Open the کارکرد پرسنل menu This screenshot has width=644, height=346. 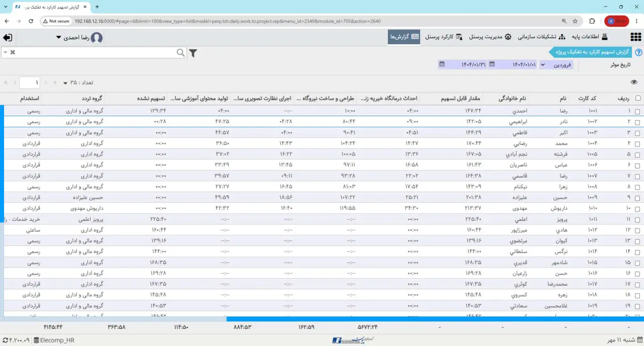pyautogui.click(x=444, y=37)
